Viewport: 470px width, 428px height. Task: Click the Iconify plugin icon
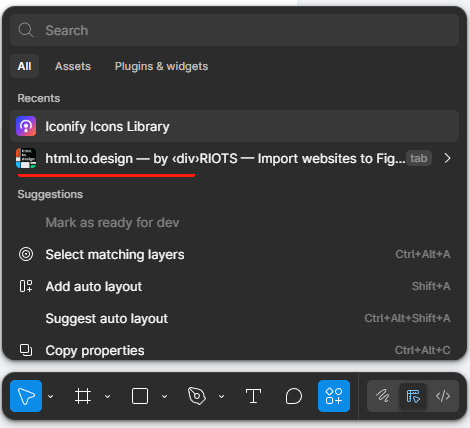coord(26,126)
